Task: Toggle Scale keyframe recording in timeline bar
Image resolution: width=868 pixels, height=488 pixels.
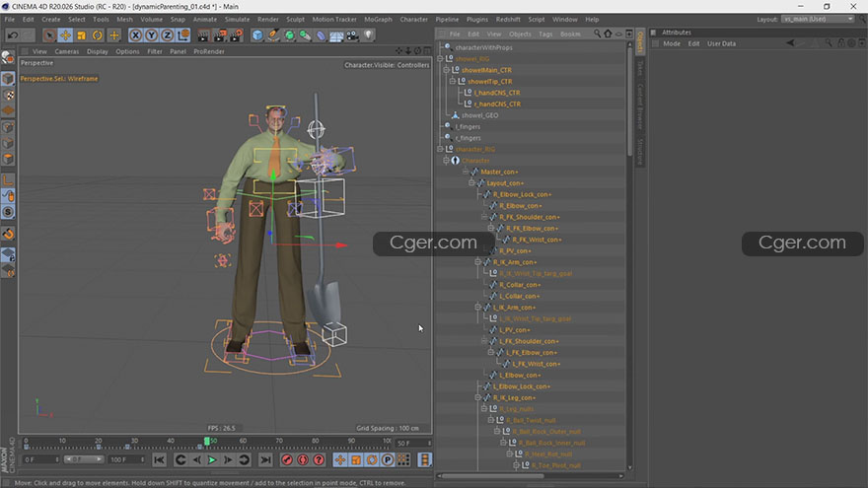Action: tap(356, 459)
